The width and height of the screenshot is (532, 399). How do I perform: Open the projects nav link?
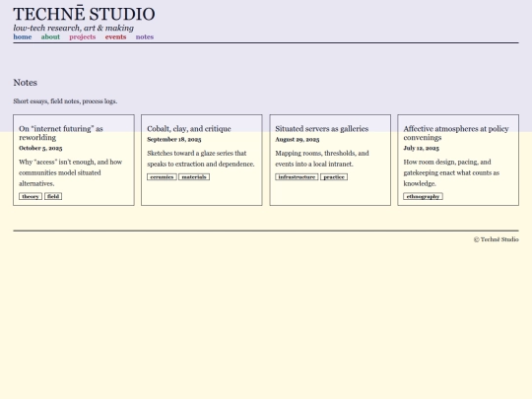pos(83,37)
